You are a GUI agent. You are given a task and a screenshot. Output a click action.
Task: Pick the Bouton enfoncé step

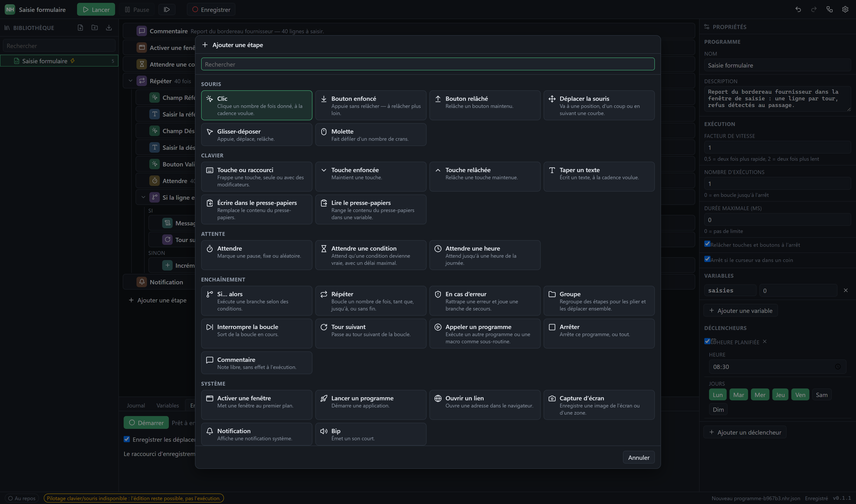click(371, 105)
